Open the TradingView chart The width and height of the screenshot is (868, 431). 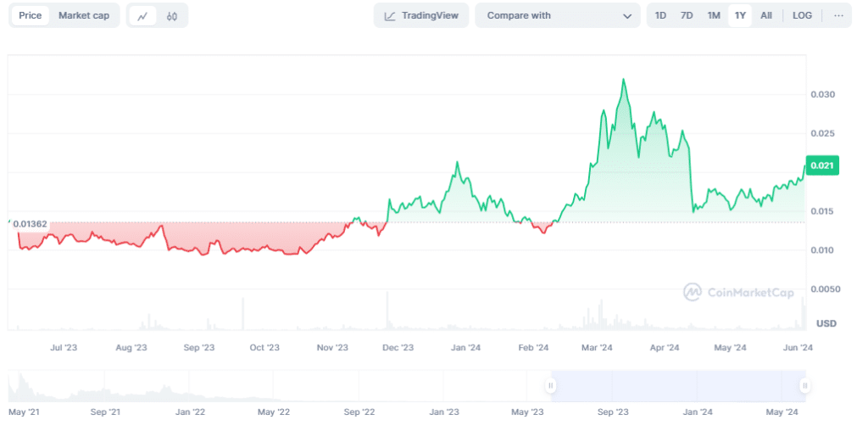coord(420,15)
